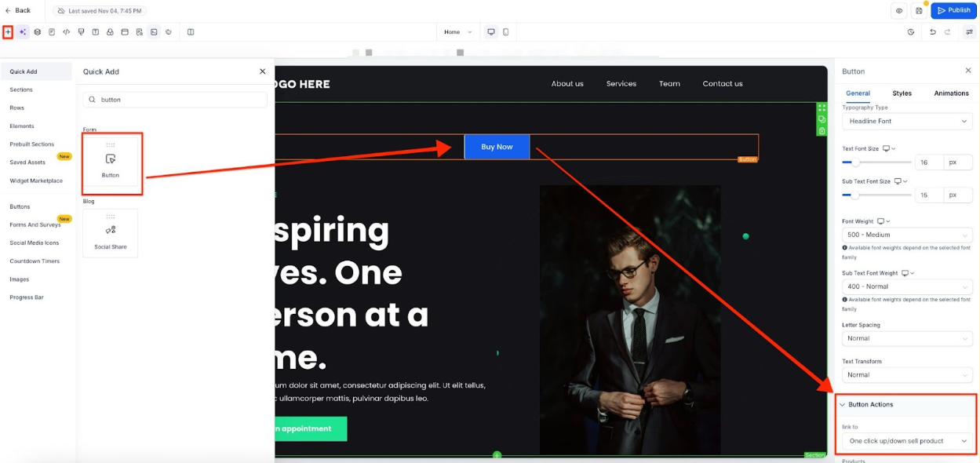Open Widget Marketplace in sidebar

[36, 180]
